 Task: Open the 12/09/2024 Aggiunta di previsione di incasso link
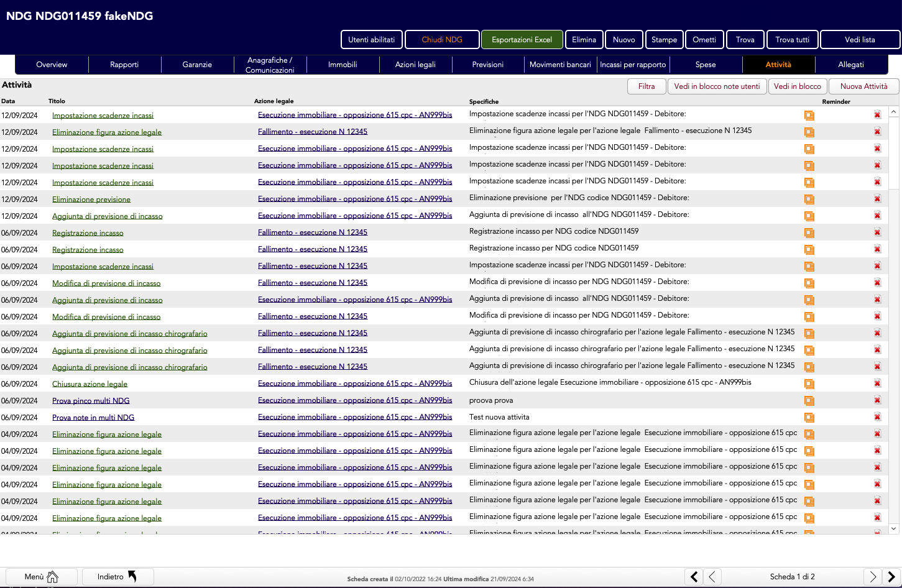coord(107,216)
